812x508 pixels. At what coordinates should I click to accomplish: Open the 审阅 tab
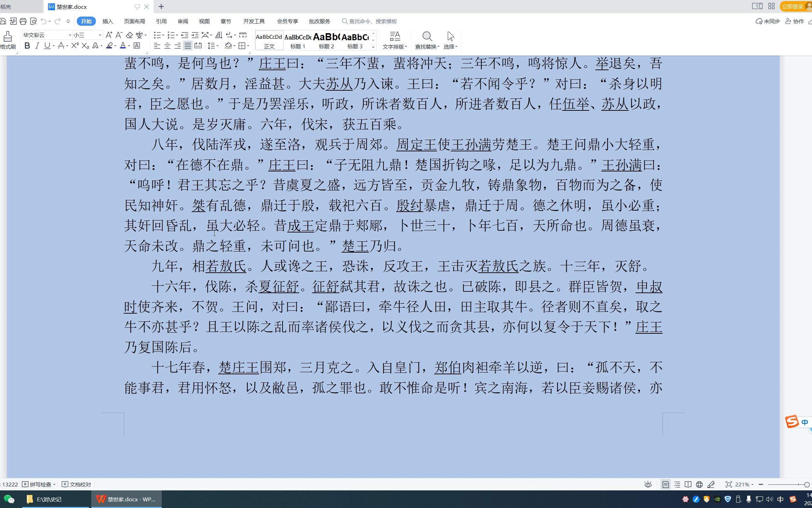(x=183, y=21)
